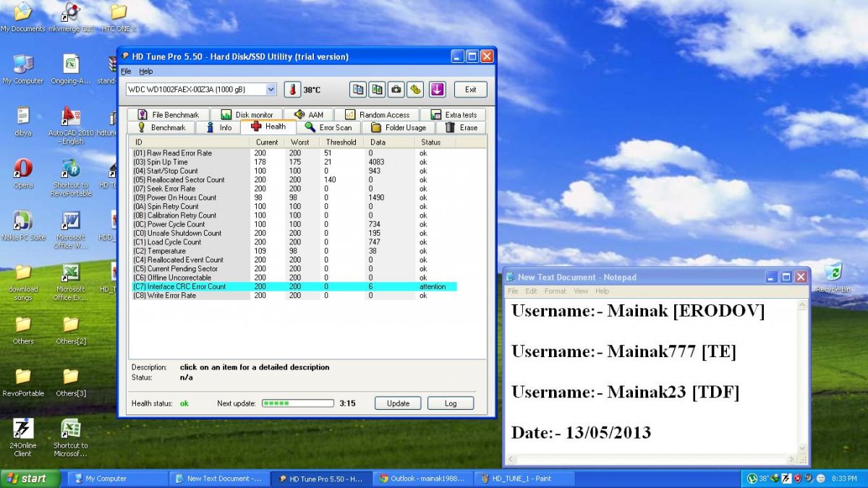Select the AutoCAD 2010 - English shortcut

(x=70, y=126)
